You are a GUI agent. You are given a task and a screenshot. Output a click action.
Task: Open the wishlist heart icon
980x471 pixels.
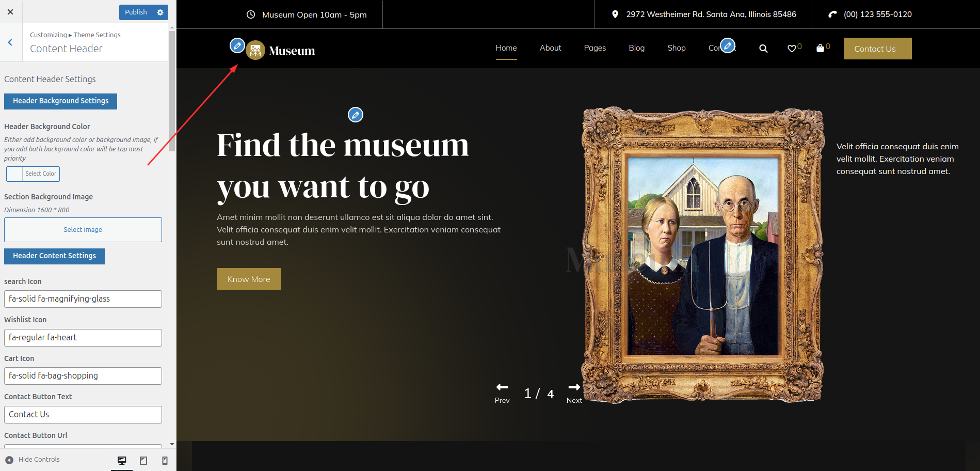tap(792, 49)
